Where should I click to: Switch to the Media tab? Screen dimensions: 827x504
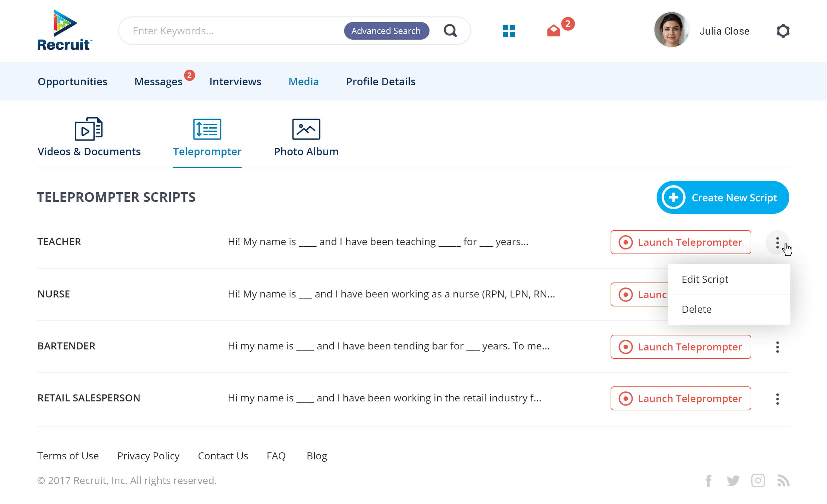(303, 81)
